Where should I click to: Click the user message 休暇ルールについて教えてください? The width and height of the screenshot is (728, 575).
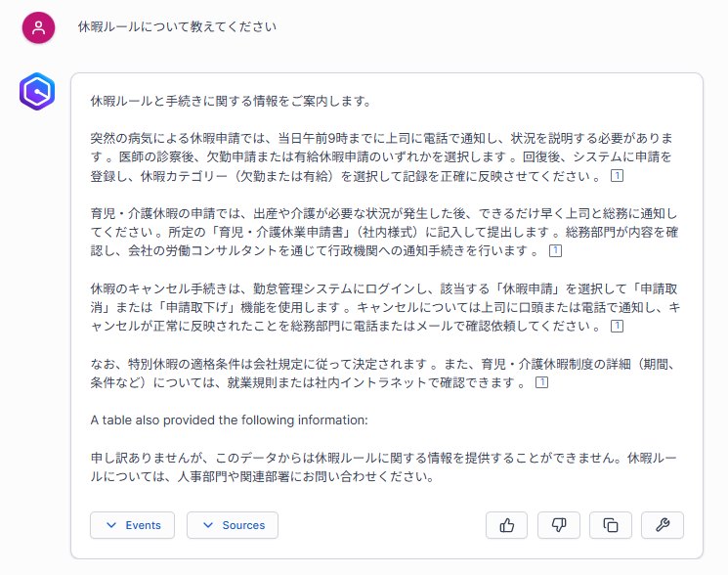177,27
